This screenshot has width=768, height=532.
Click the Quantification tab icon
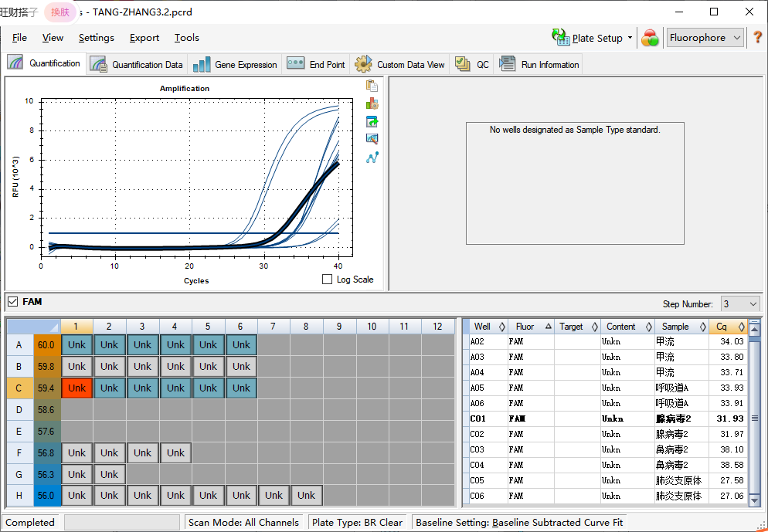(15, 63)
